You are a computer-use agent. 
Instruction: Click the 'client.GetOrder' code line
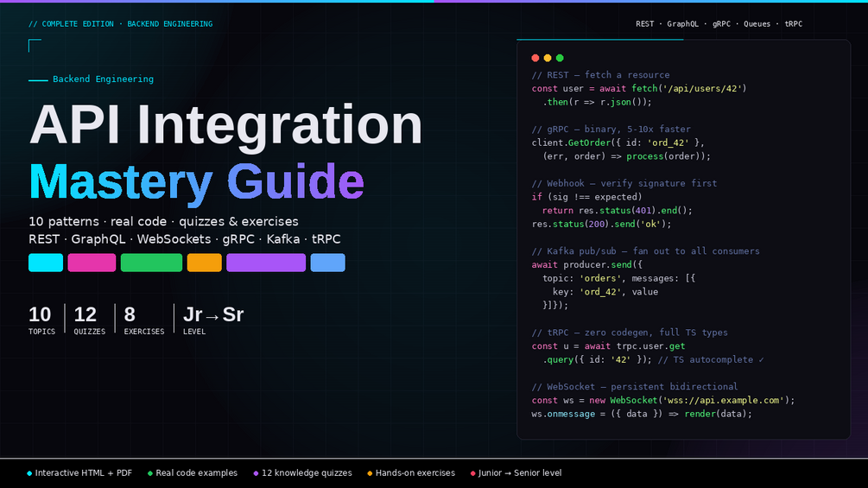point(618,143)
